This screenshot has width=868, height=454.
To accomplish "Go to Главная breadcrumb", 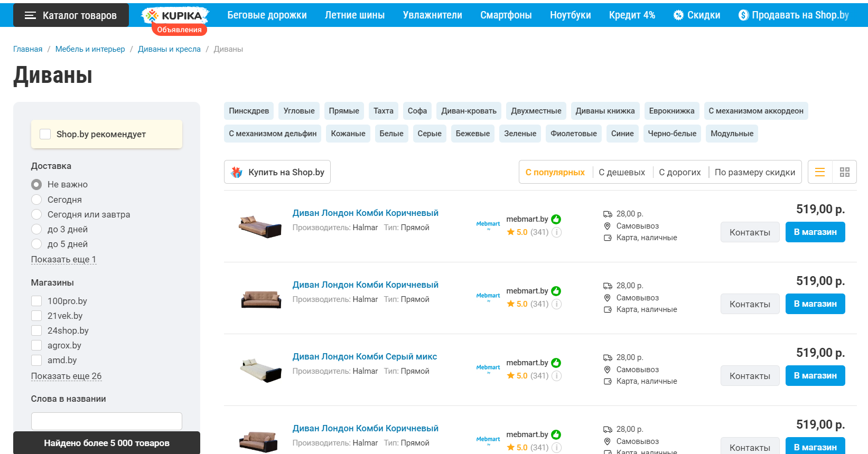I will (x=27, y=49).
